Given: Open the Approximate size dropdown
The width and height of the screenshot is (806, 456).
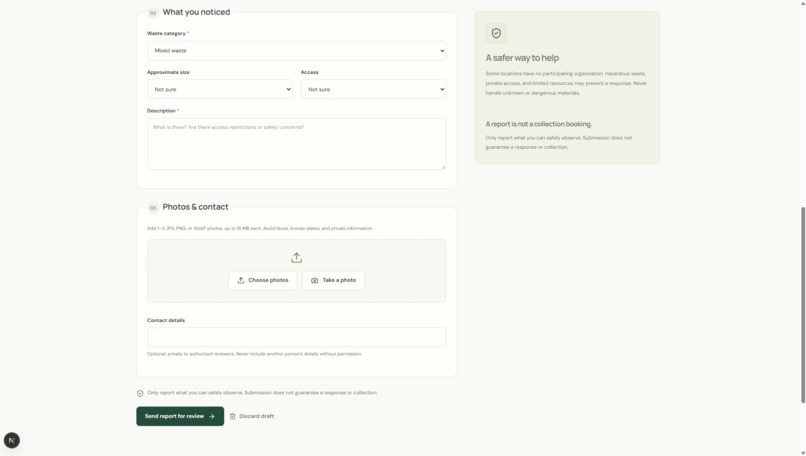Looking at the screenshot, I should click(x=219, y=89).
